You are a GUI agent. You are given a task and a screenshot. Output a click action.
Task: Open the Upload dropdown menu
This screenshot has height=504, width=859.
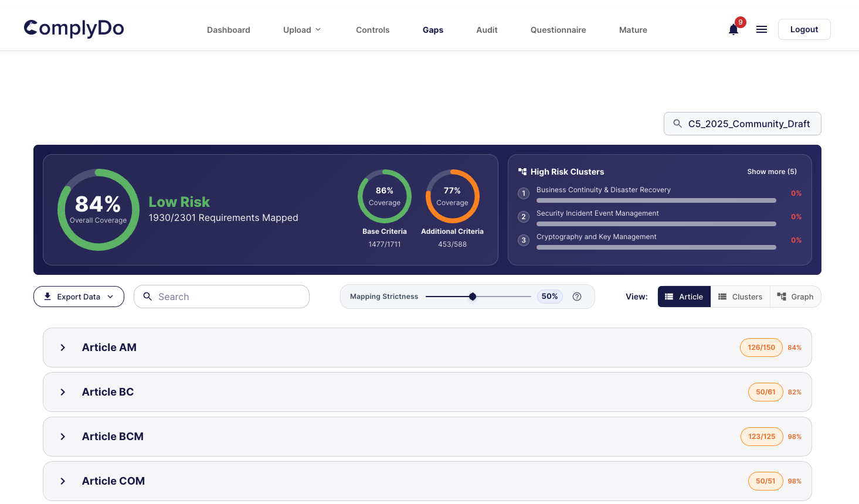tap(302, 30)
